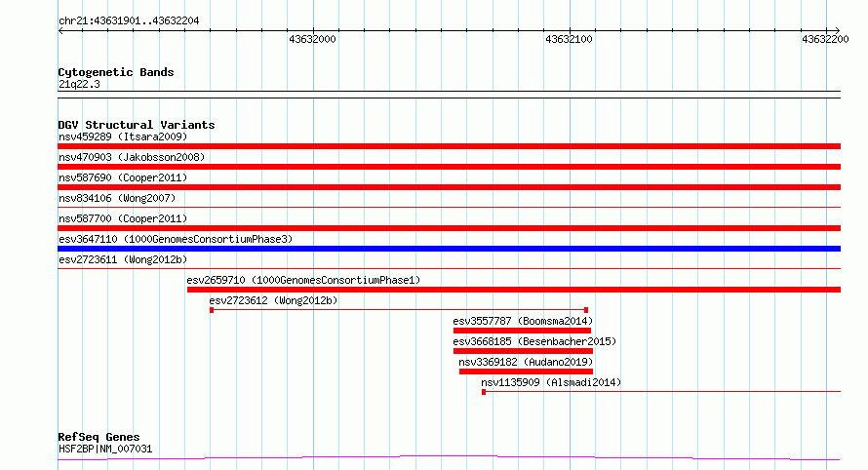Click ruler position 43632200
The image size is (868, 470).
[825, 39]
